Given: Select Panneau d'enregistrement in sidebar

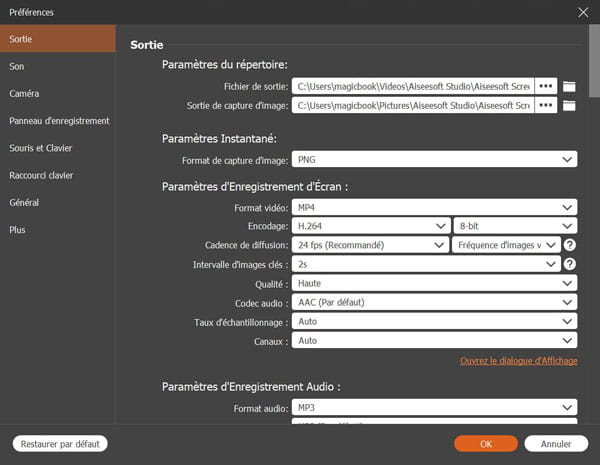Looking at the screenshot, I should pos(59,121).
